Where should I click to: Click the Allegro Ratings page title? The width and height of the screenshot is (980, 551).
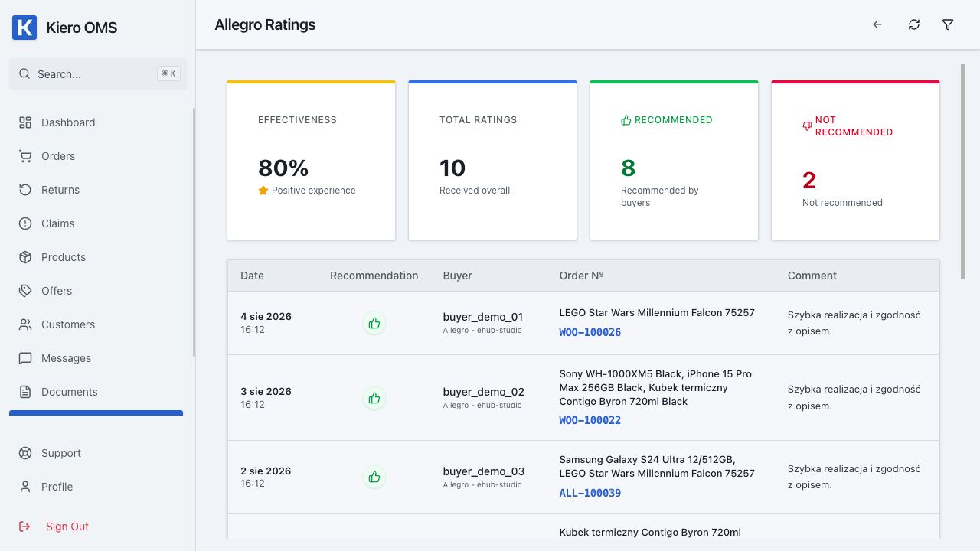pos(265,24)
